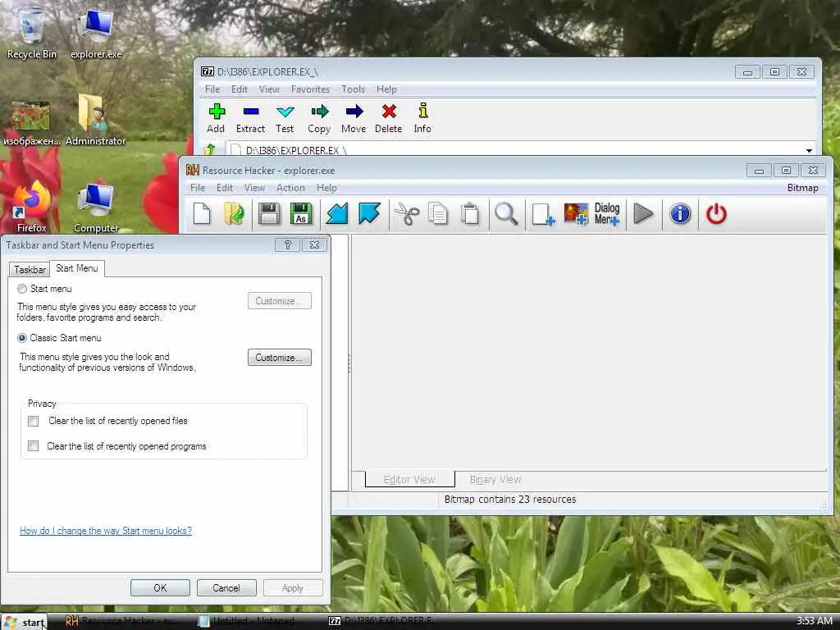Click Dialog Menu designer icon

[x=607, y=214]
